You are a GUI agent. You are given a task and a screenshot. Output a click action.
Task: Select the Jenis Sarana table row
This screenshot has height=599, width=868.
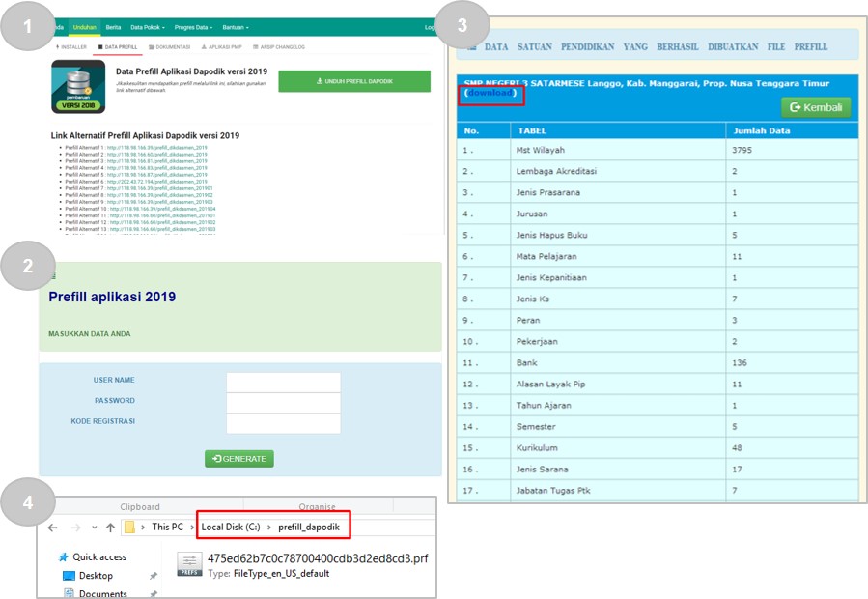pos(658,470)
